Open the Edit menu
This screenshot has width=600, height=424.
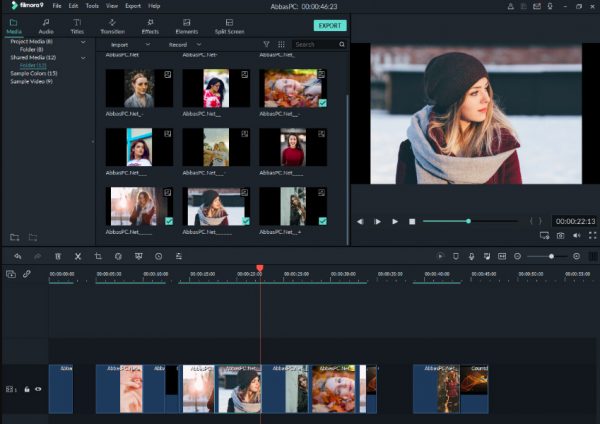coord(73,6)
